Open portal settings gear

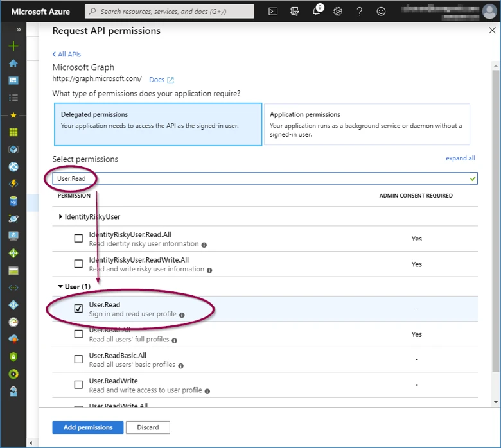pos(338,12)
